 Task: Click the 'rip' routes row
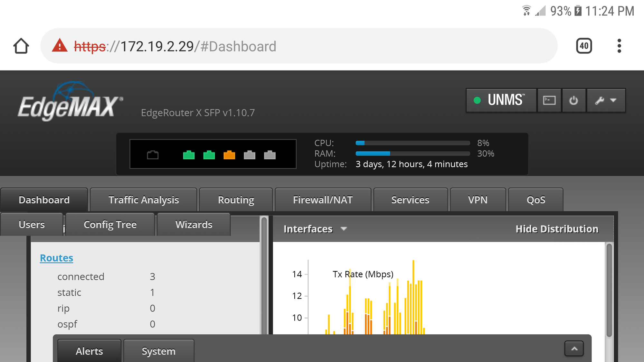[x=106, y=308]
